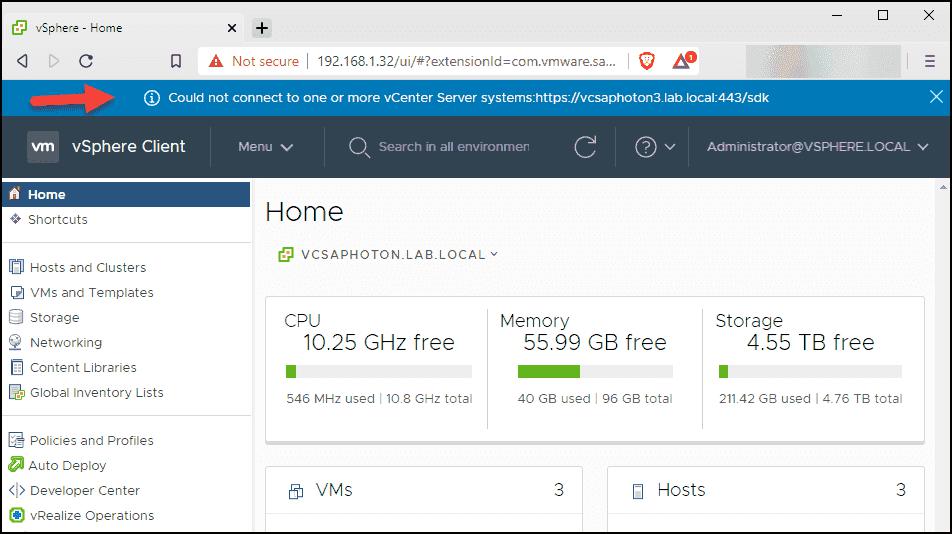Open Brave Shields lion icon
Screen dimensions: 952x534
coord(647,61)
